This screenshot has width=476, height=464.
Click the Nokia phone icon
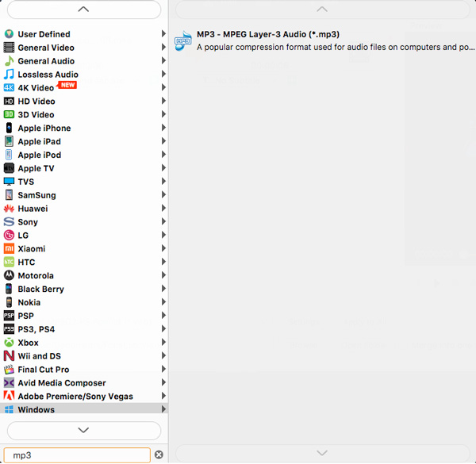[9, 302]
